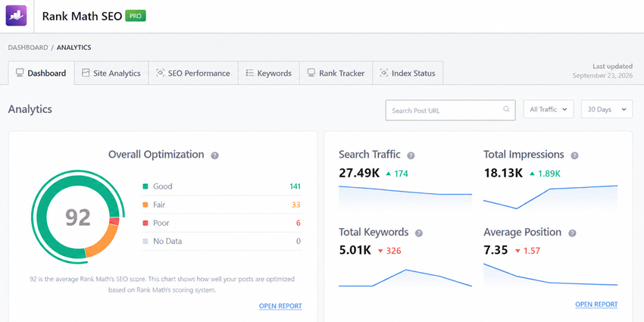Click the Fair legend label
This screenshot has width=644, height=322.
(159, 205)
